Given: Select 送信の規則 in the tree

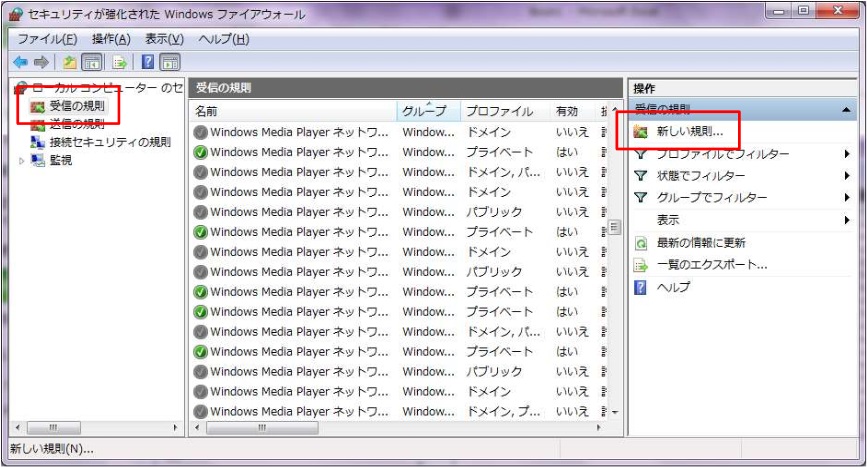Looking at the screenshot, I should (77, 124).
